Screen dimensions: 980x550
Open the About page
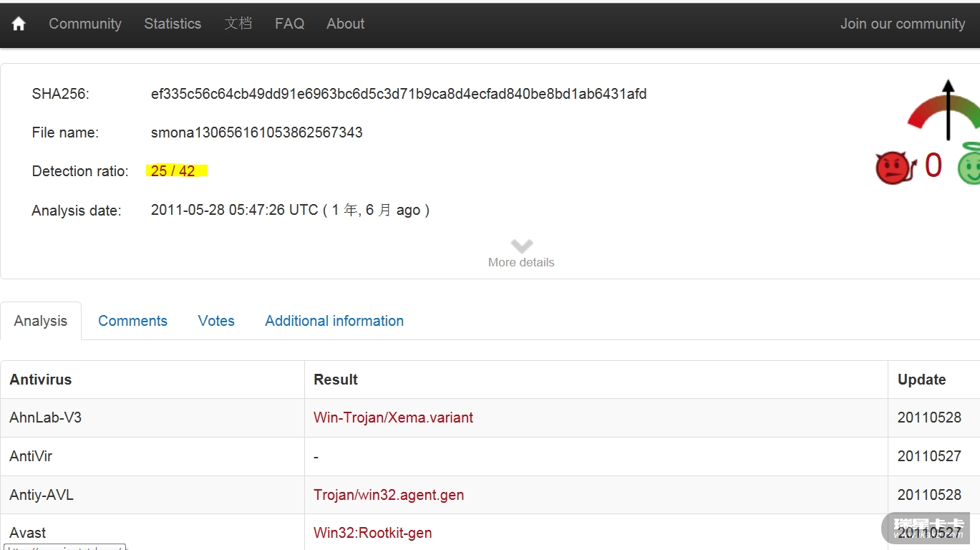[x=346, y=24]
